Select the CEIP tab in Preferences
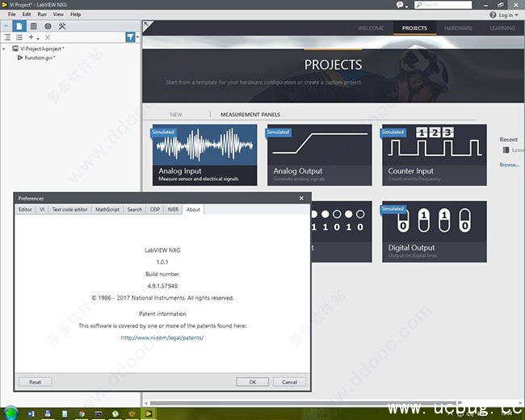This screenshot has width=525, height=420. click(x=154, y=209)
